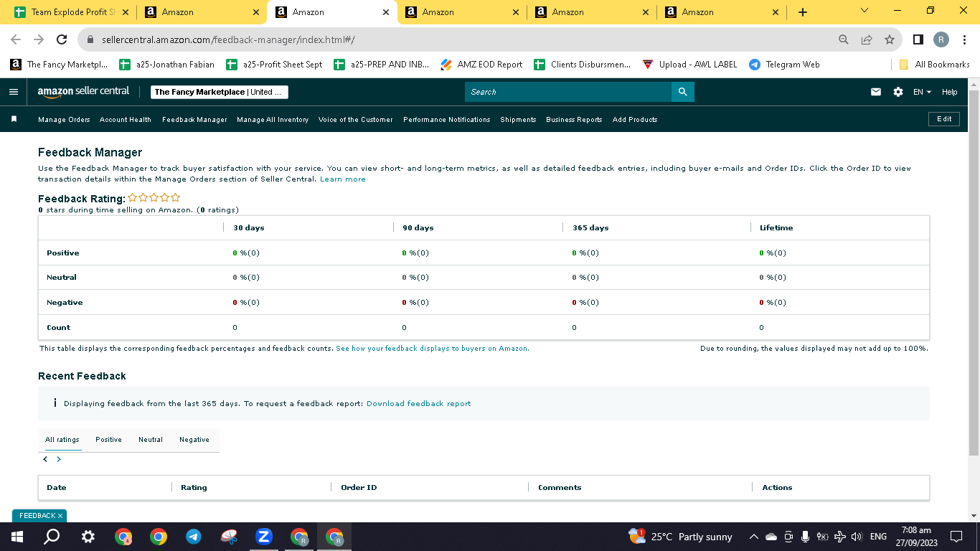
Task: Go back using the browser back arrow
Action: point(16,39)
